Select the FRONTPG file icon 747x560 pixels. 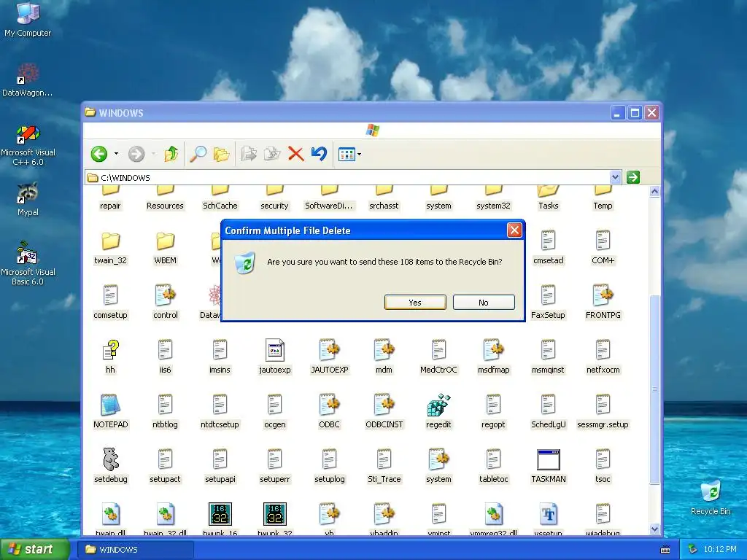[603, 295]
